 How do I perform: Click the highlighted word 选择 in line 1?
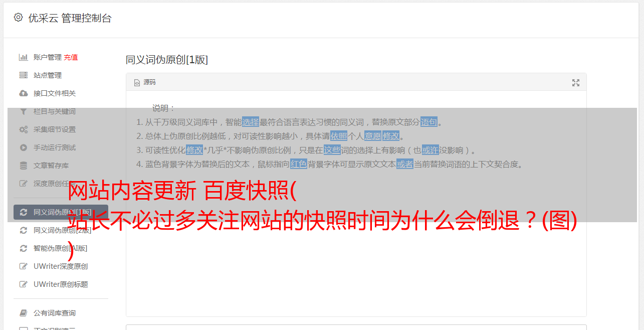pyautogui.click(x=251, y=122)
